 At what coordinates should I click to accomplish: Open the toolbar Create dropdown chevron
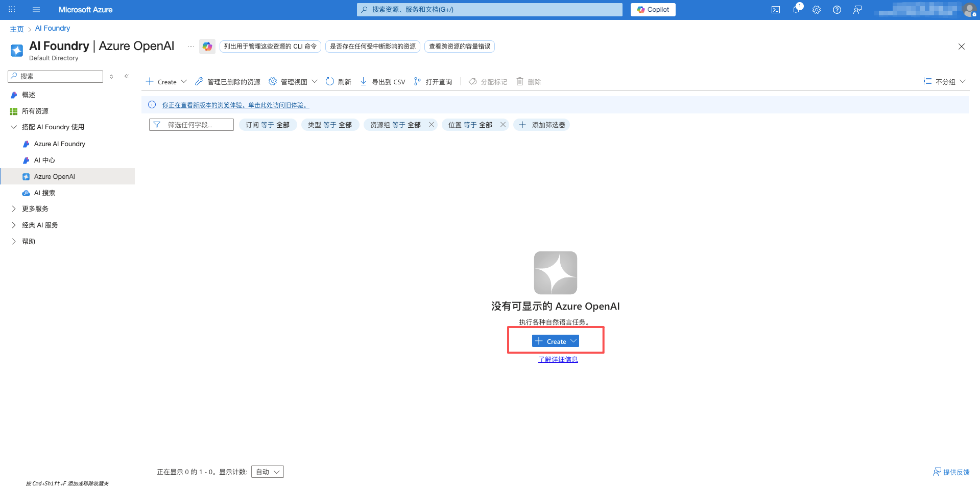click(184, 81)
